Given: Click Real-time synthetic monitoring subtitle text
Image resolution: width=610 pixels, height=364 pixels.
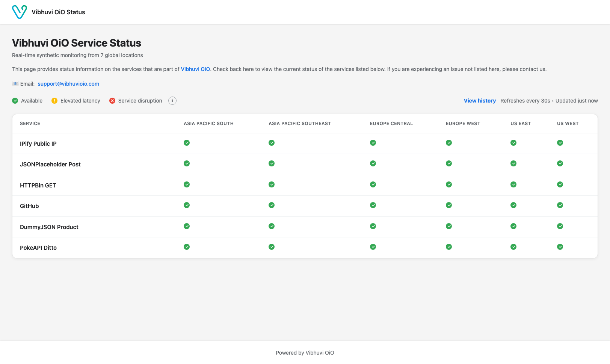Looking at the screenshot, I should pyautogui.click(x=77, y=55).
